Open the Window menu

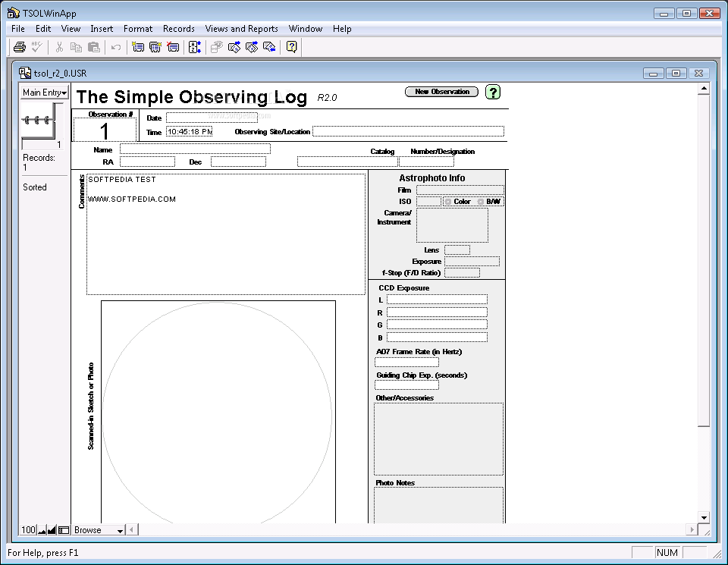(306, 29)
